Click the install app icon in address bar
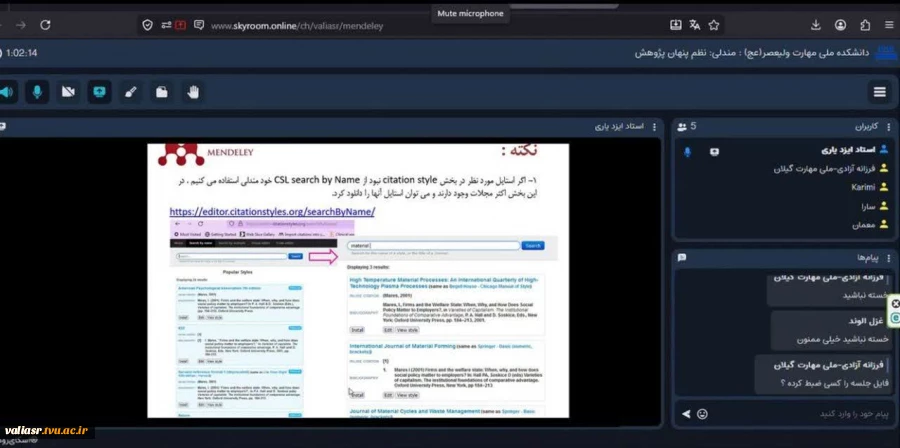The image size is (900, 448). [676, 25]
